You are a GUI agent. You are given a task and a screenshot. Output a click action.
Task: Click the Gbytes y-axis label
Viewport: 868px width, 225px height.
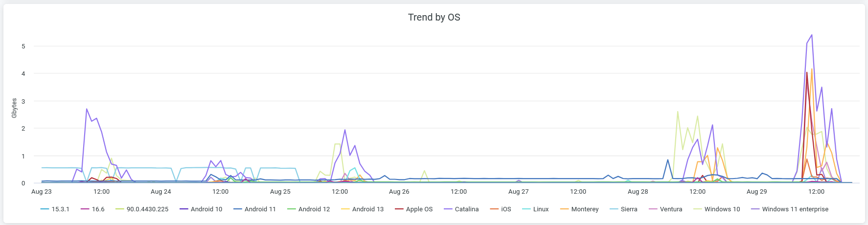(x=14, y=108)
